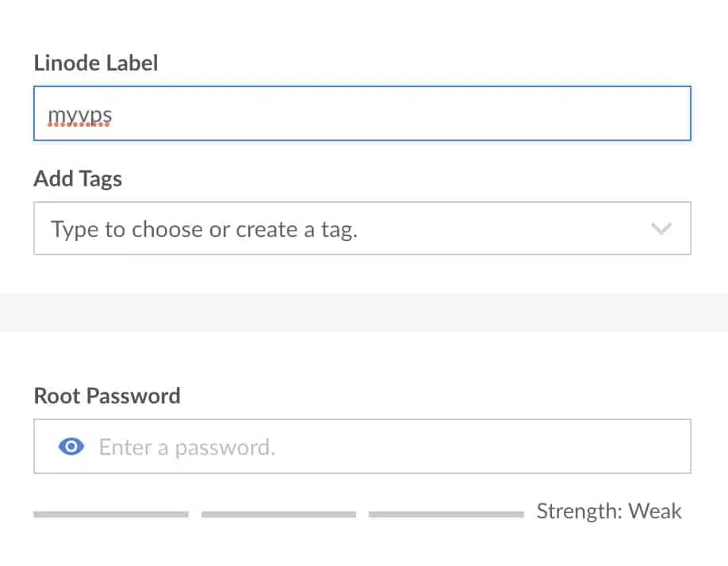Screen dimensions: 728x566
Task: Click the "Root Password" heading
Action: [x=107, y=396]
